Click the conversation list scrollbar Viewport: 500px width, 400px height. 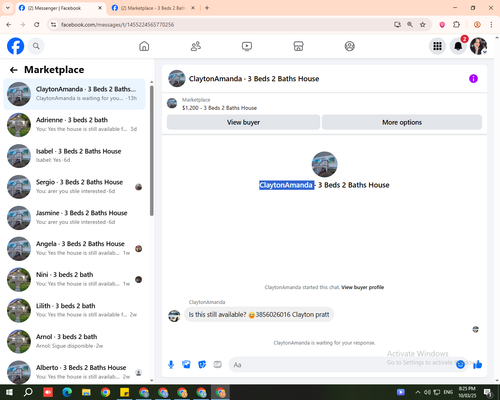tap(152, 151)
